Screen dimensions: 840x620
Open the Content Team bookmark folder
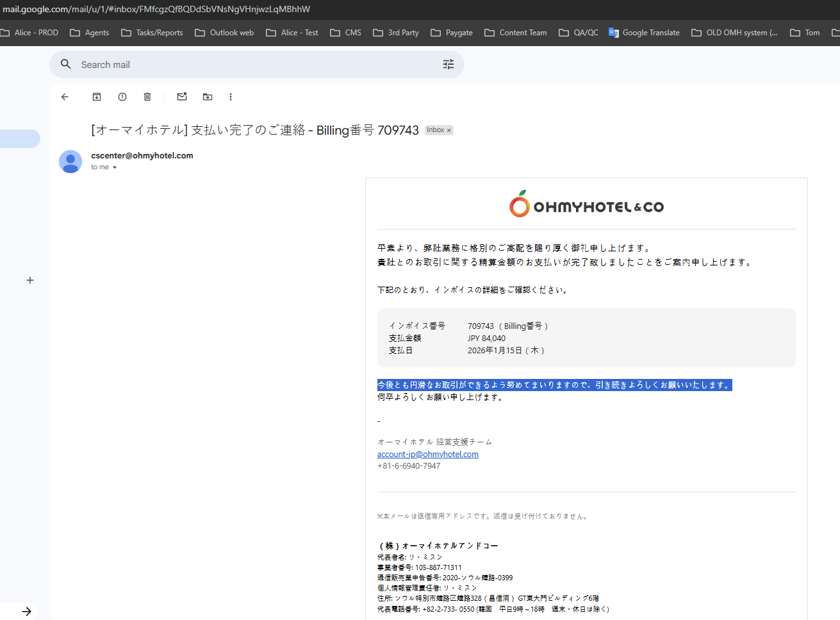click(x=516, y=33)
